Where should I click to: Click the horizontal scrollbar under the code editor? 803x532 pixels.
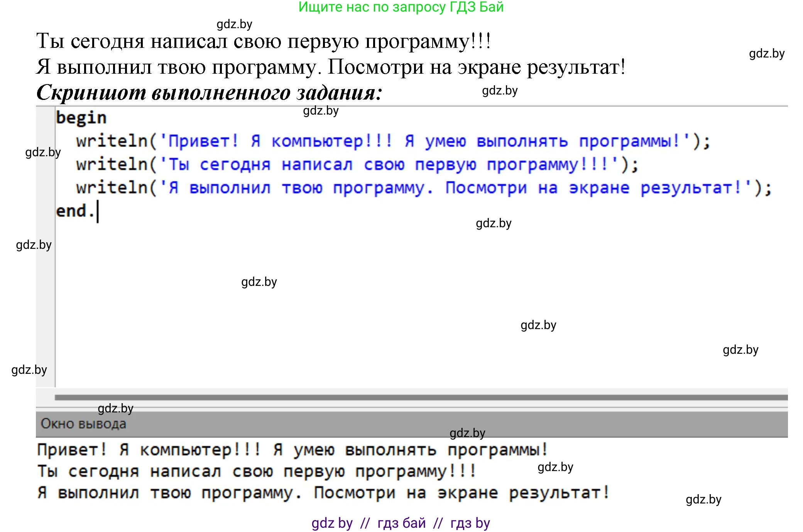pos(421,397)
